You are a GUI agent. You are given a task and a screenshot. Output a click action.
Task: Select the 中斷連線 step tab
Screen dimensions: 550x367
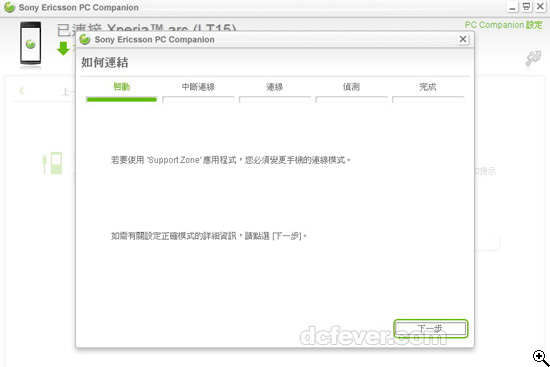coord(198,87)
